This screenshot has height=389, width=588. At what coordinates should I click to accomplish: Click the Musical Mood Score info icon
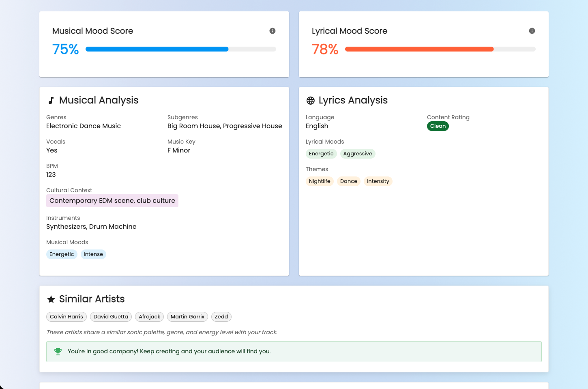click(273, 31)
